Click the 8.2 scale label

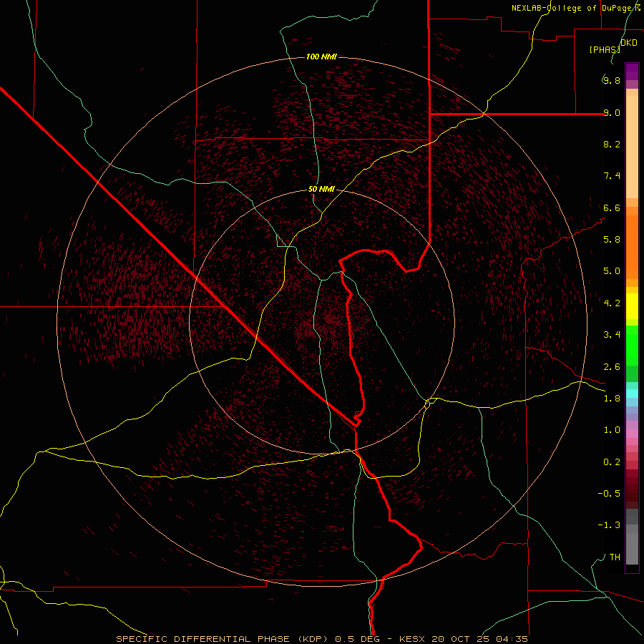tap(612, 144)
